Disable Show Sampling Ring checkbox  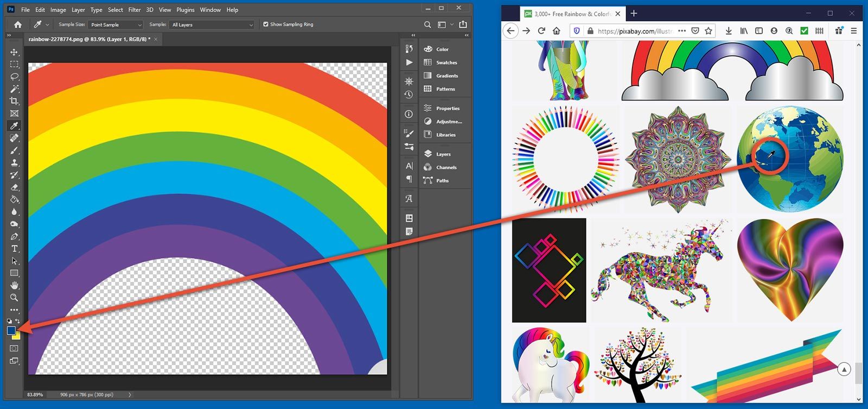click(266, 24)
